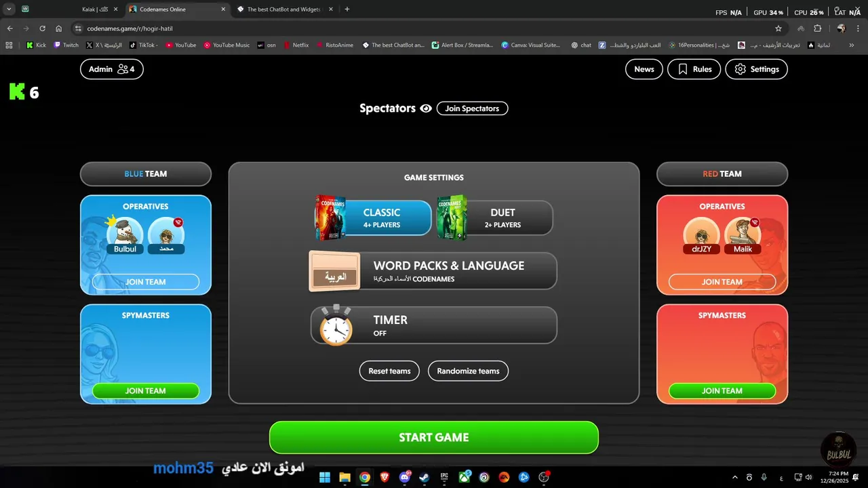Screen dimensions: 868x488
Task: Open the TikTok bookmark
Action: point(143,45)
